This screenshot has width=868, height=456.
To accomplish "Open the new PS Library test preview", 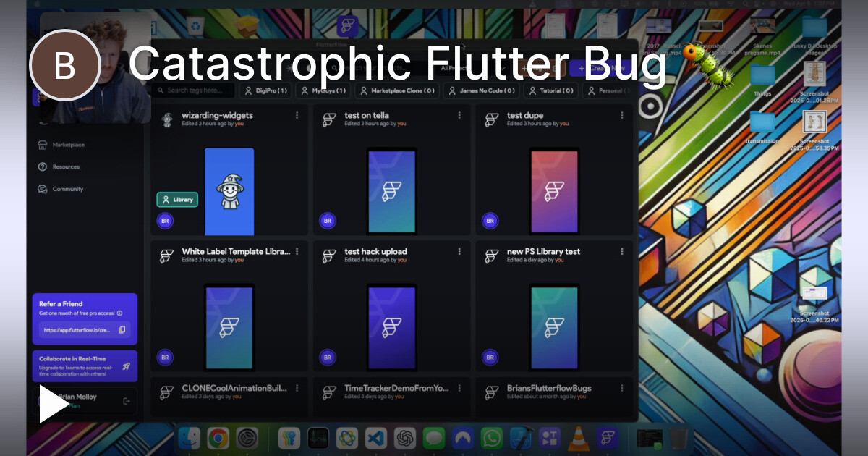I will (555, 327).
